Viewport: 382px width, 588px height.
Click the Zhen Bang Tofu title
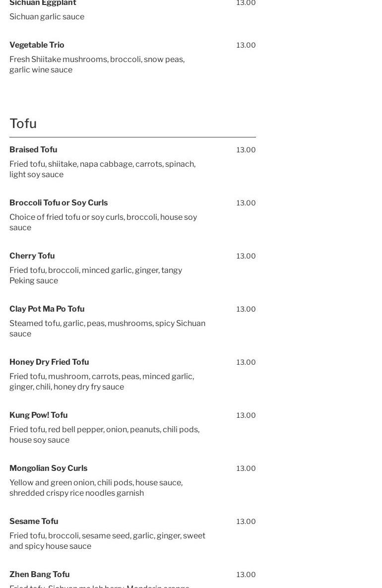(x=39, y=574)
